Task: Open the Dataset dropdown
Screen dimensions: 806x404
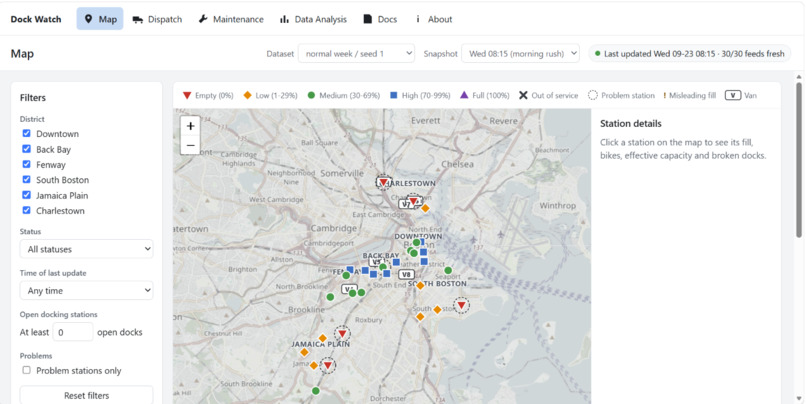Action: (356, 53)
